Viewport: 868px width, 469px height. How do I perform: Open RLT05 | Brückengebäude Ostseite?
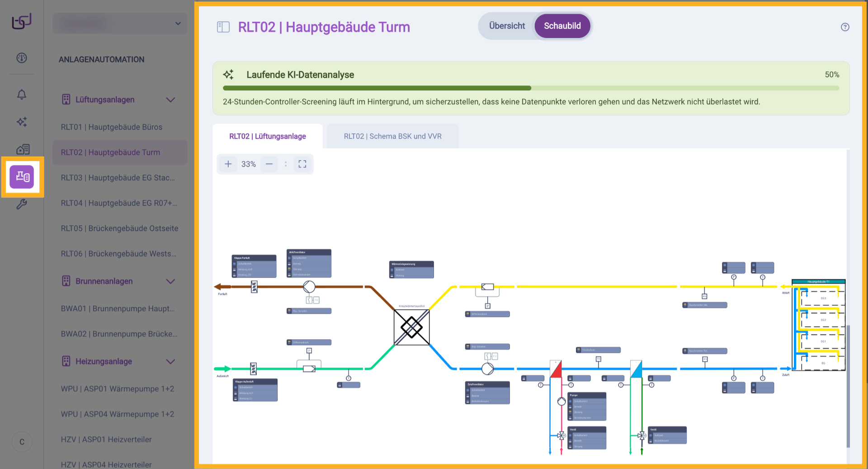point(119,228)
